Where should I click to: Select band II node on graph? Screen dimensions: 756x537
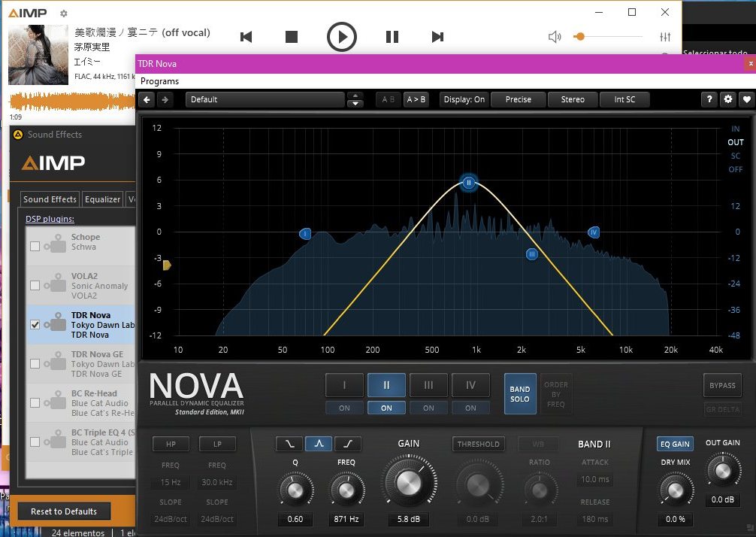469,182
